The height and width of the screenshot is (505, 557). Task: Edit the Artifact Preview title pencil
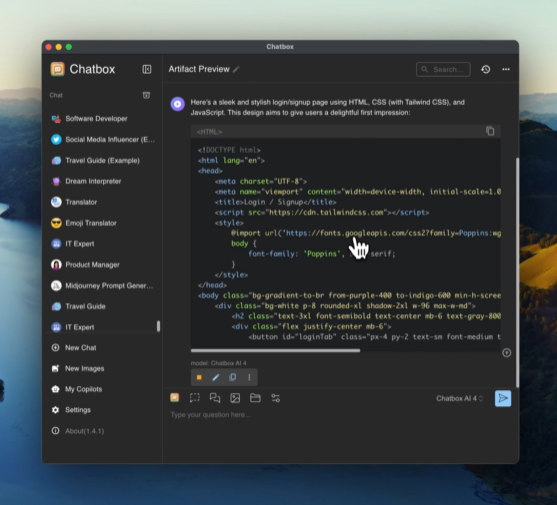click(x=236, y=70)
